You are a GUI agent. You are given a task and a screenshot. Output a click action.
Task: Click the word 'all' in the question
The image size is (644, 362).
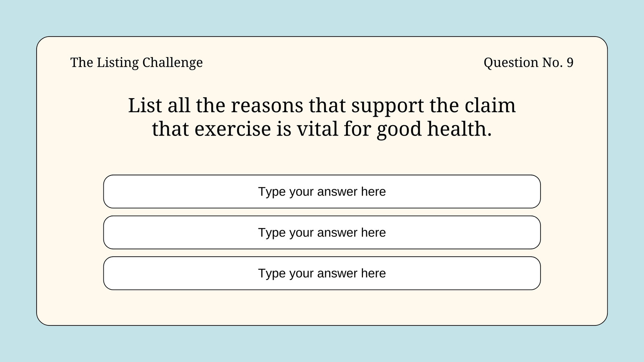pos(179,105)
